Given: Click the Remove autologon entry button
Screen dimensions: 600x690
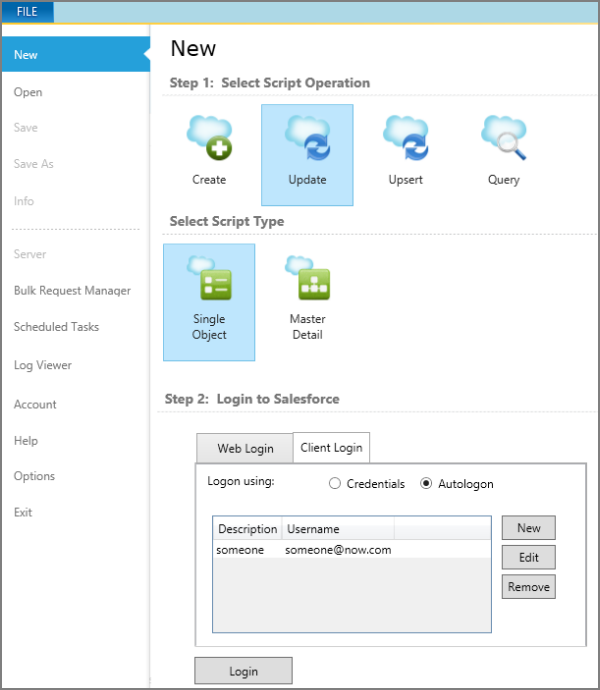Looking at the screenshot, I should click(x=529, y=587).
